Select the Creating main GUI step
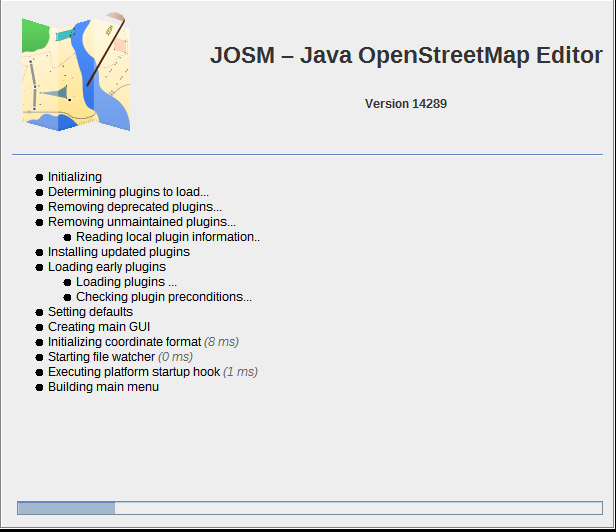 [x=99, y=327]
